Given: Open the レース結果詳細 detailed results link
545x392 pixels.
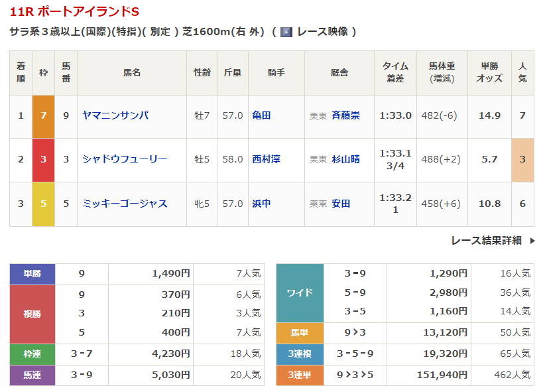Looking at the screenshot, I should [x=486, y=241].
